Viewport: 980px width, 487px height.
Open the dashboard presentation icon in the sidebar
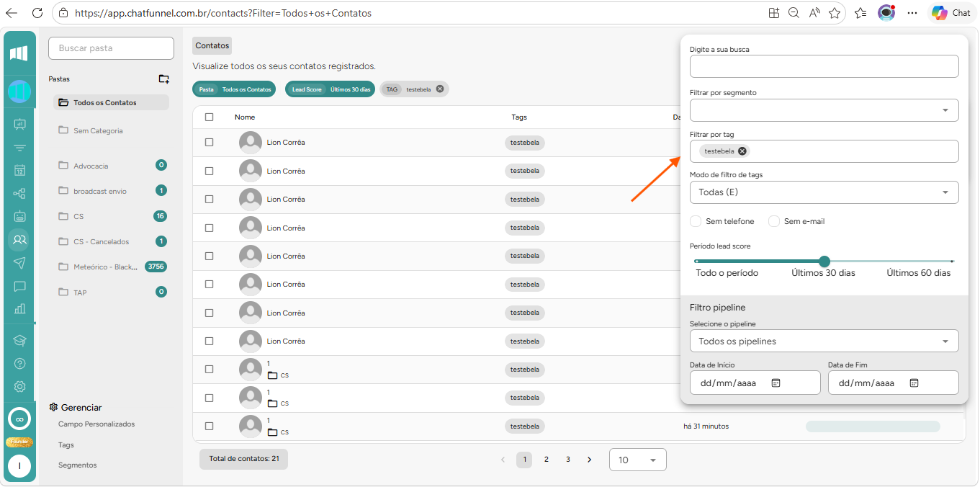19,124
